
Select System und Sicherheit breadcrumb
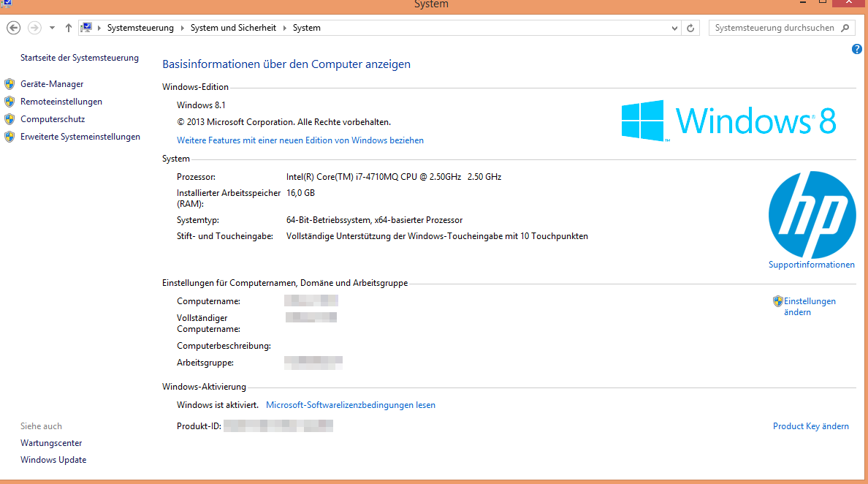point(233,28)
